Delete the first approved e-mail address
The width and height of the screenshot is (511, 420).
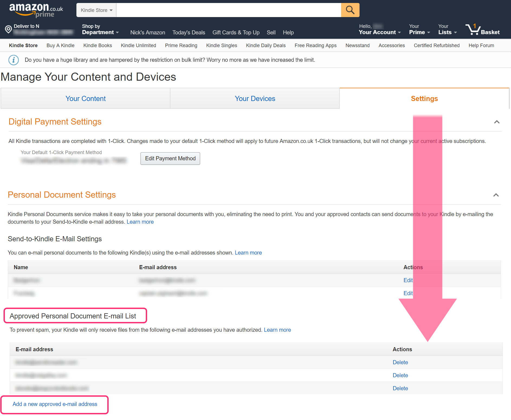click(x=400, y=362)
